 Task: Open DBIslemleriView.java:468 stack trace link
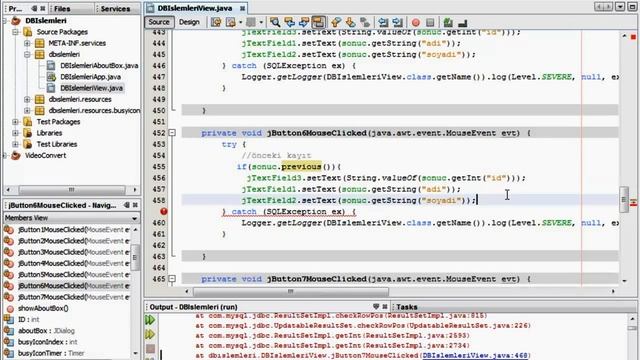475,356
